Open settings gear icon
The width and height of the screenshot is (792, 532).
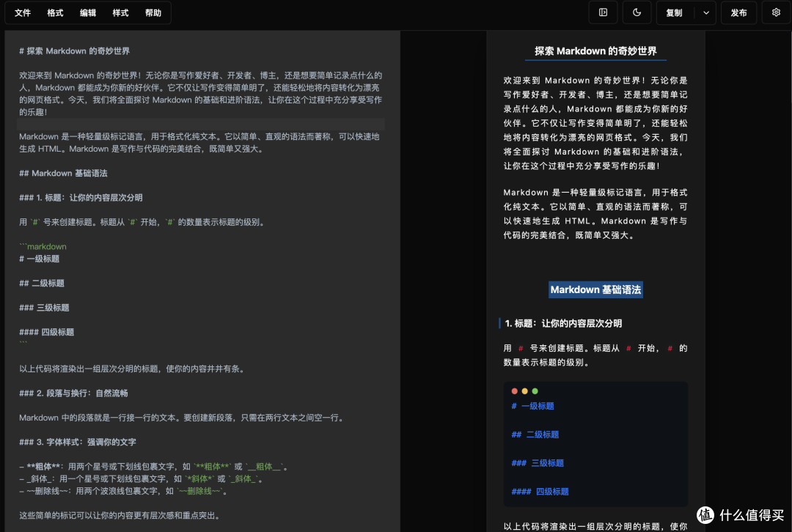pos(777,12)
